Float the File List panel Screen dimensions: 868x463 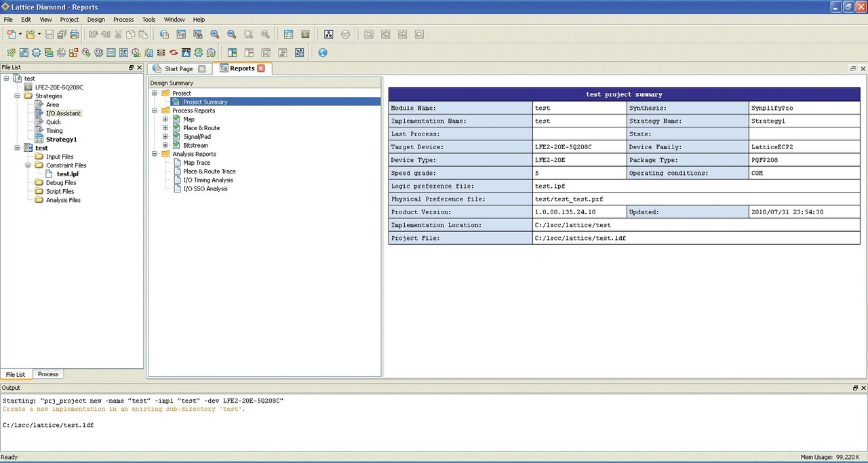132,68
